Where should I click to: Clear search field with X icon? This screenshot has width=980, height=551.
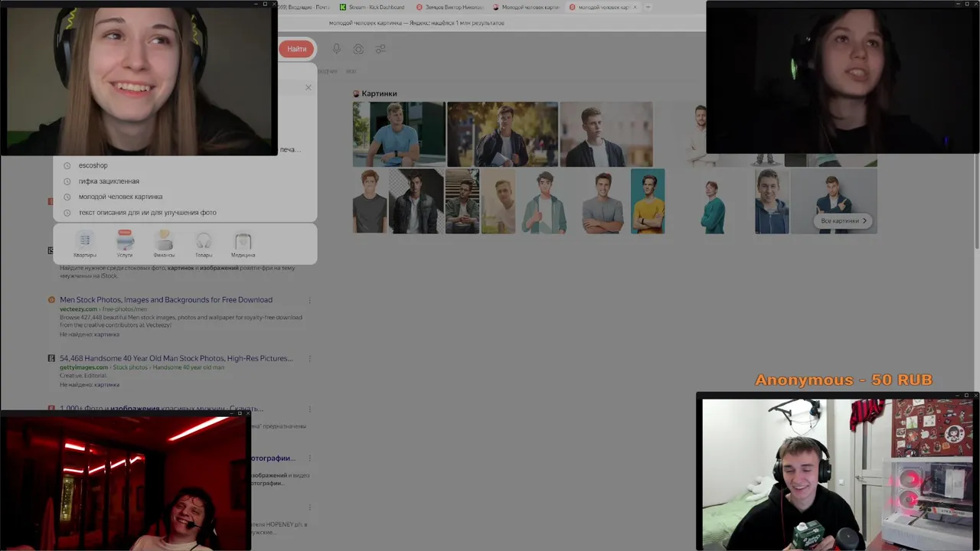click(x=308, y=87)
